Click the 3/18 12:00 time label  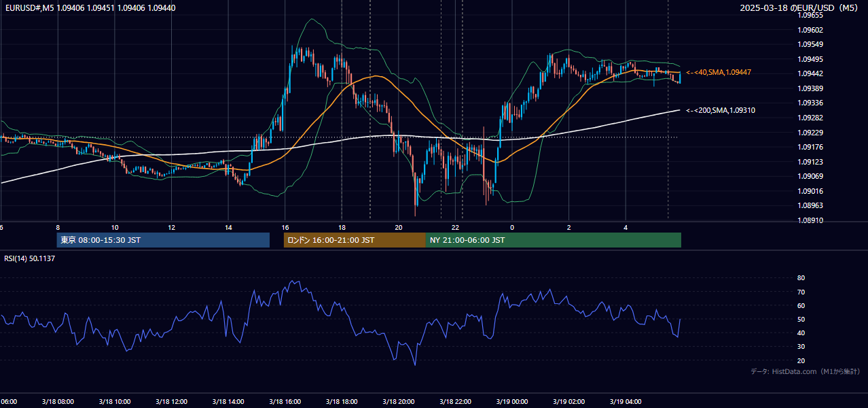click(171, 401)
